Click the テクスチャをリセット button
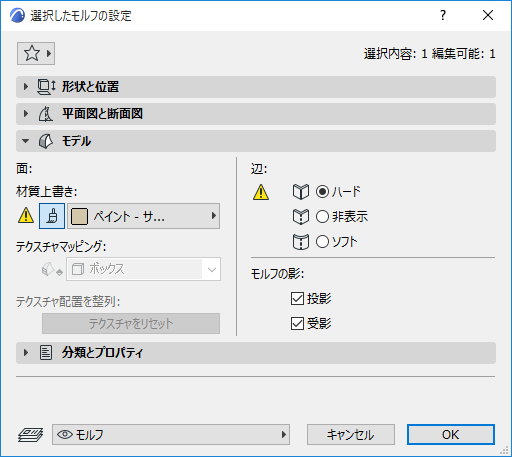512x457 pixels. [131, 323]
